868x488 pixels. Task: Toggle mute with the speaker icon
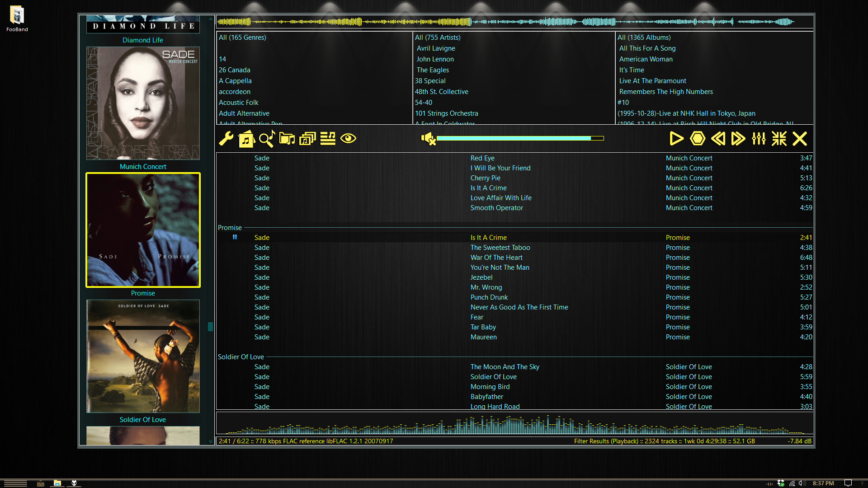428,139
